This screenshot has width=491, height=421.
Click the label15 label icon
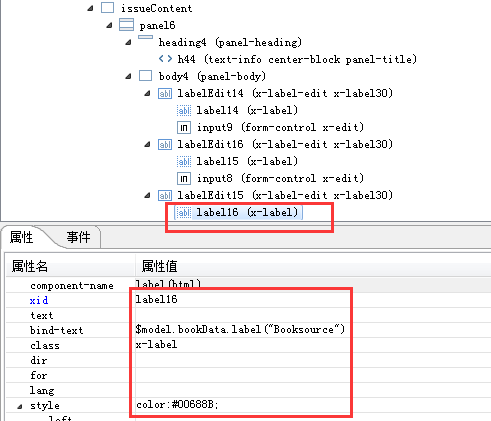click(x=184, y=161)
